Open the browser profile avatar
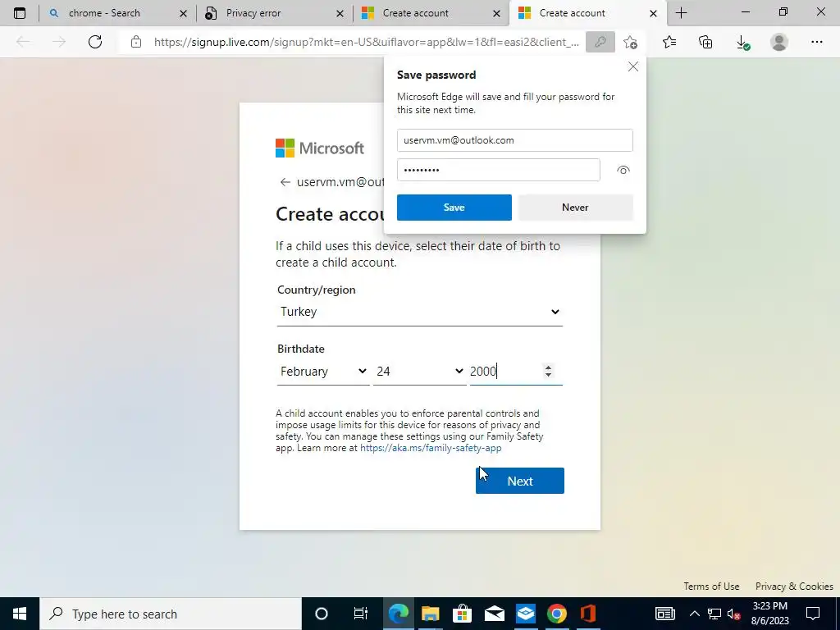Viewport: 840px width, 630px height. pos(779,42)
